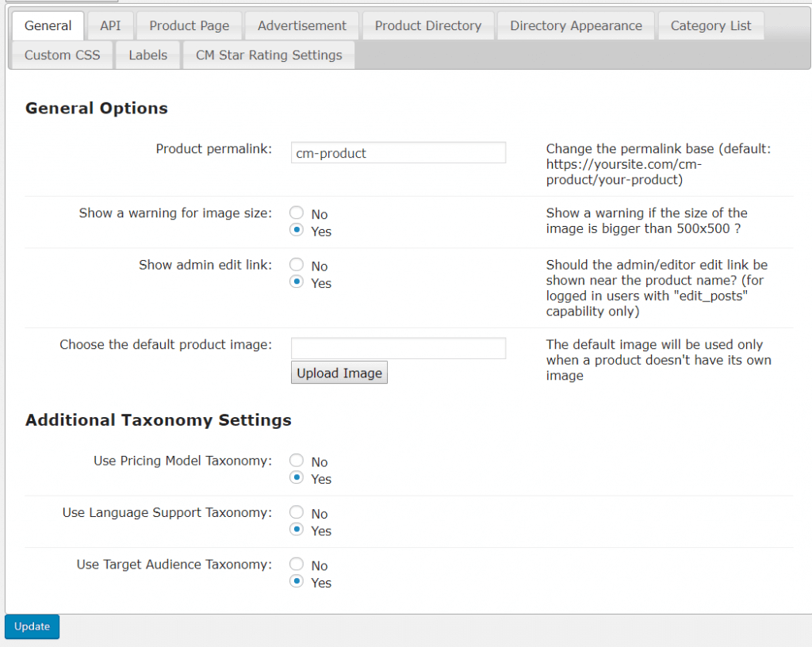Click the Update button to save
Viewport: 812px width, 647px height.
coord(32,626)
